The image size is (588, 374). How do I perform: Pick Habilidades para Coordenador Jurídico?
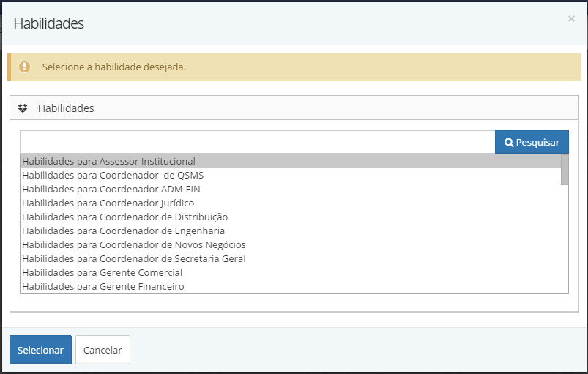[291, 203]
